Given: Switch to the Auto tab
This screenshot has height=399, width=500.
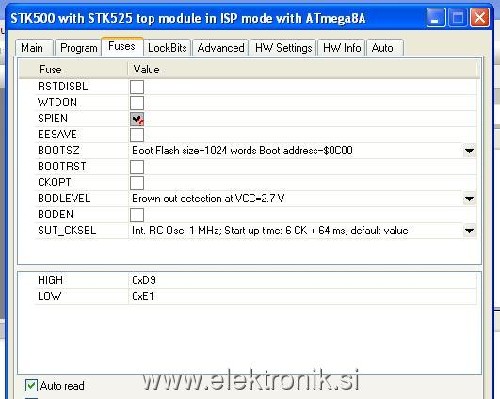Looking at the screenshot, I should click(385, 48).
